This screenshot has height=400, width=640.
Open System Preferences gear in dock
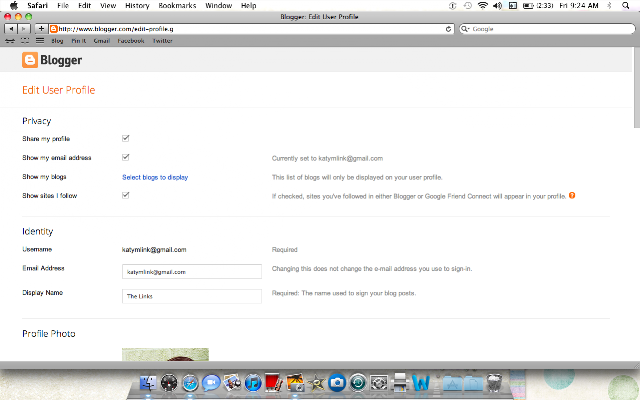pyautogui.click(x=379, y=383)
